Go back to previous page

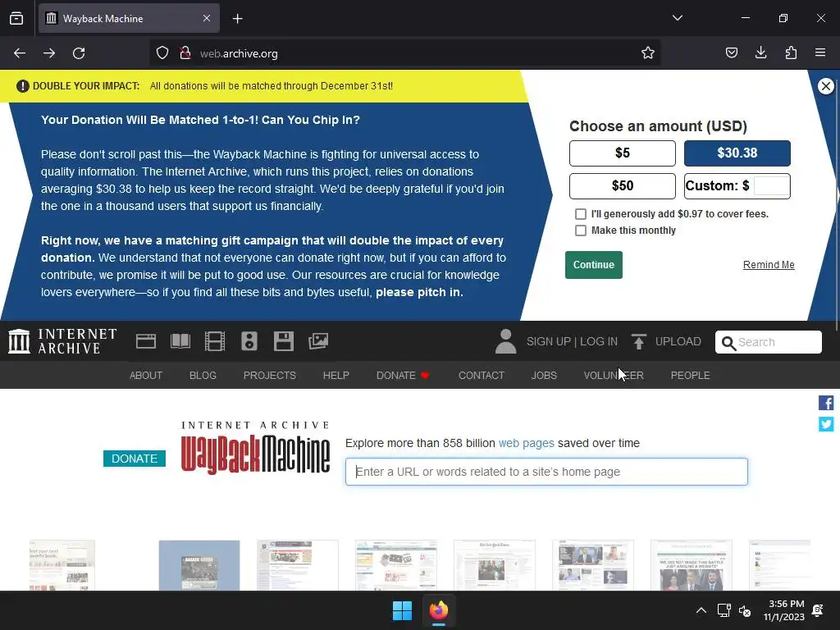[x=20, y=53]
